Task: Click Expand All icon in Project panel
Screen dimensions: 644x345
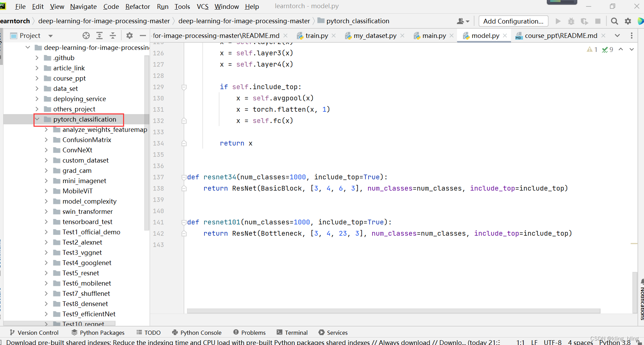Action: pyautogui.click(x=99, y=36)
